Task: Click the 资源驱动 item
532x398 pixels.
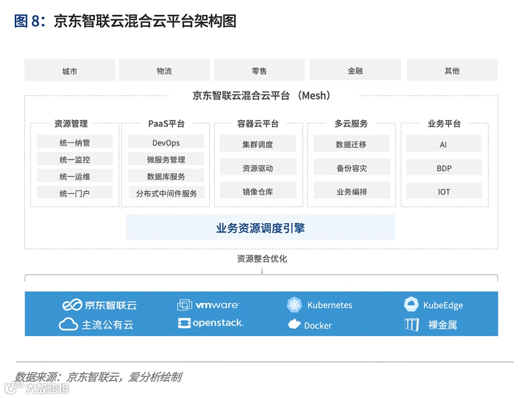Action: pos(258,167)
